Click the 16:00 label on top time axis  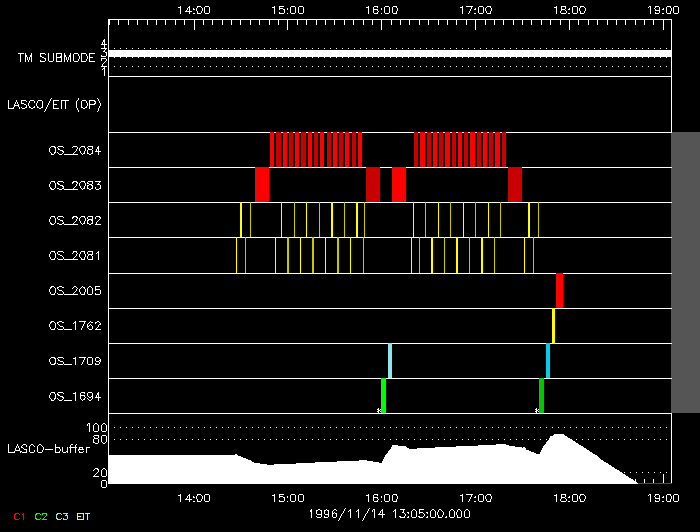tap(381, 9)
